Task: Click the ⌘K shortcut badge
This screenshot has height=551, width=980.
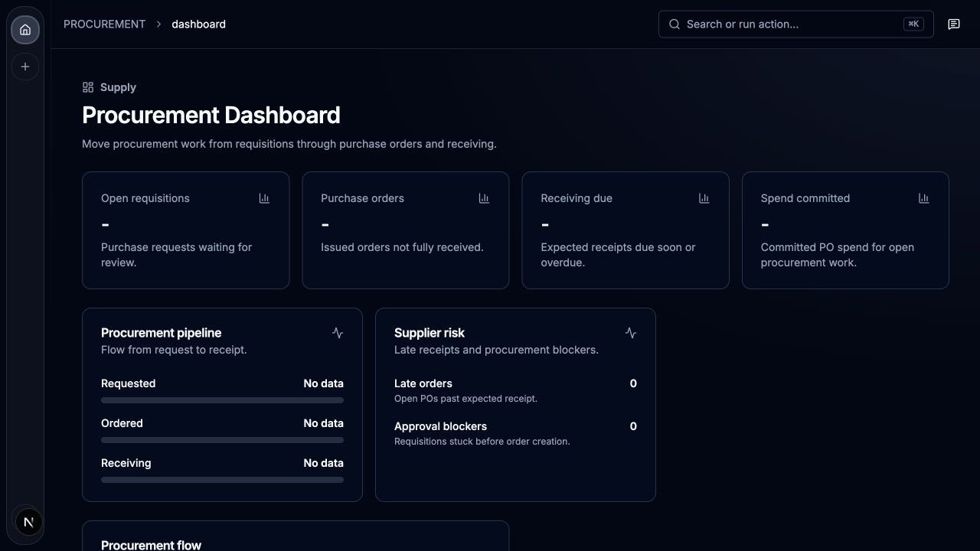Action: coord(913,24)
